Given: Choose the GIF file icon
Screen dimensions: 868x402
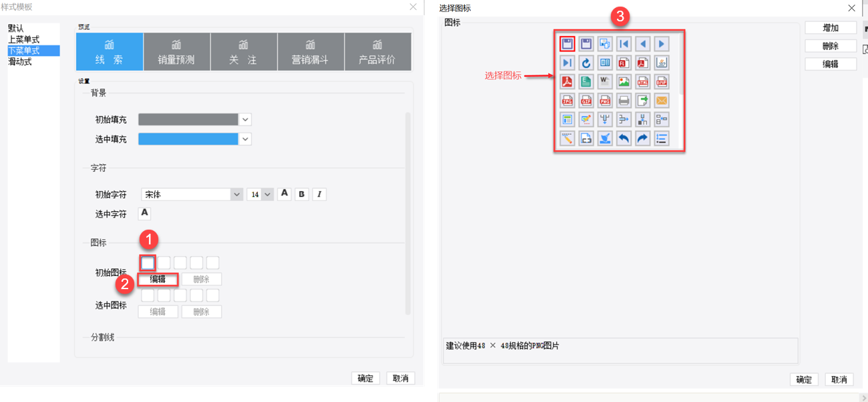Looking at the screenshot, I should click(586, 101).
